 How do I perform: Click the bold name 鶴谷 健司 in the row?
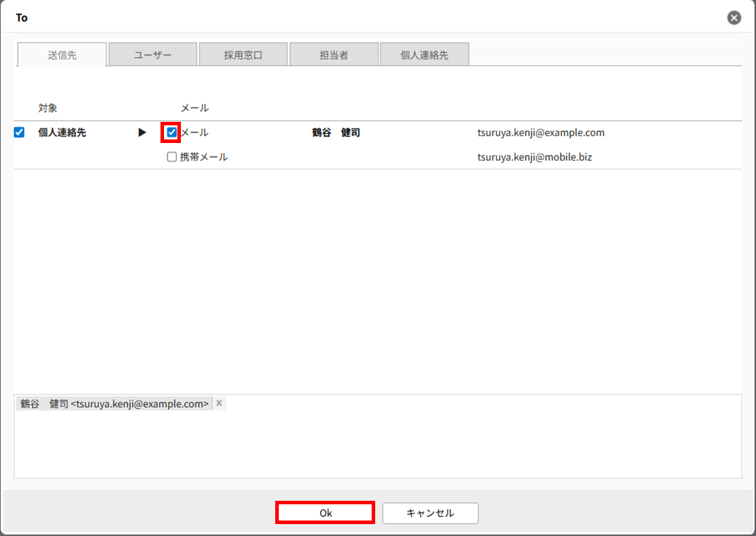(x=336, y=132)
